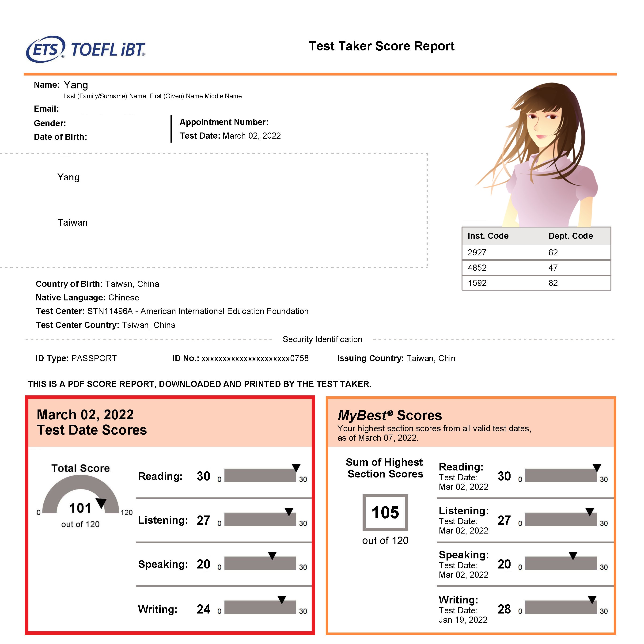Click the 'March 02, 2022 Test Date Scores' heading
The height and width of the screenshot is (644, 644).
point(92,422)
